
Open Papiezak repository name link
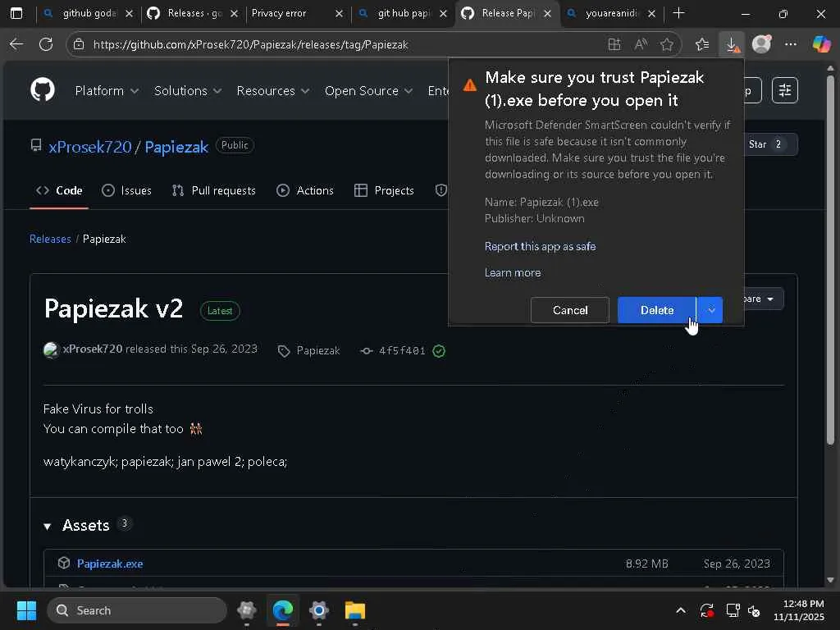click(176, 147)
